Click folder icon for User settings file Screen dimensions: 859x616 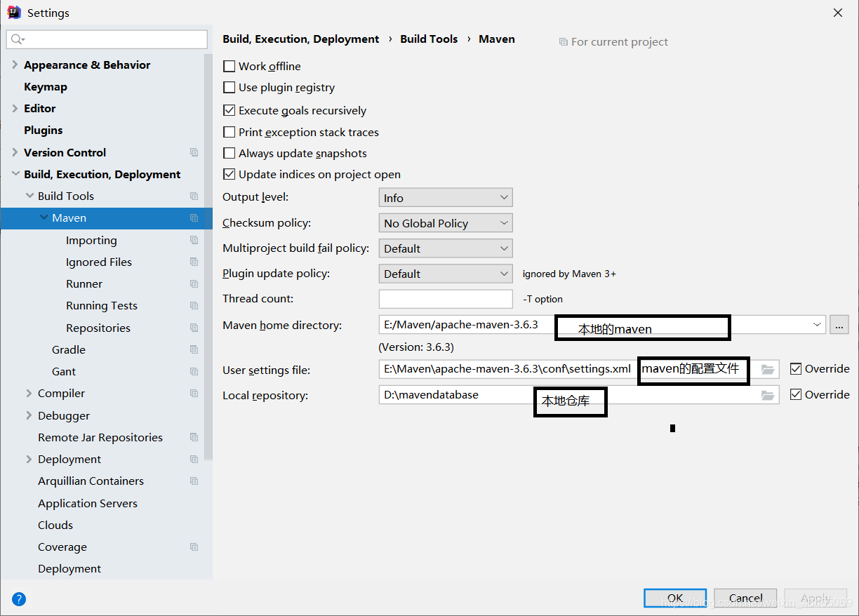point(768,369)
